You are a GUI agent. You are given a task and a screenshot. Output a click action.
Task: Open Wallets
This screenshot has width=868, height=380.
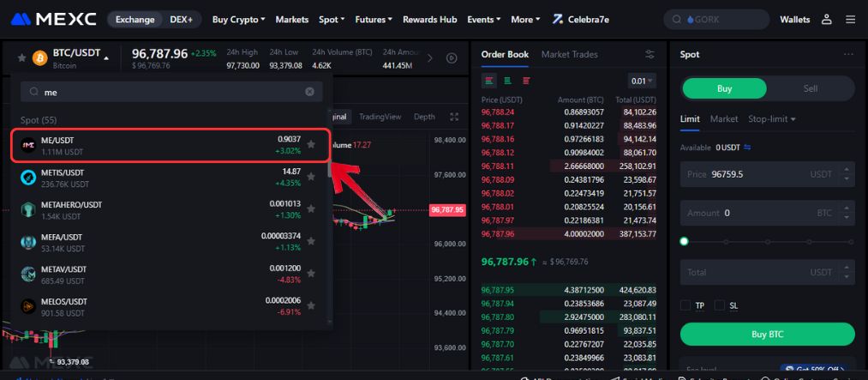pos(795,20)
